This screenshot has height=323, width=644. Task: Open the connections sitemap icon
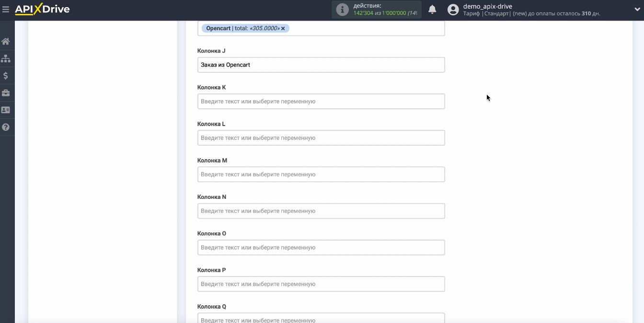pos(6,58)
